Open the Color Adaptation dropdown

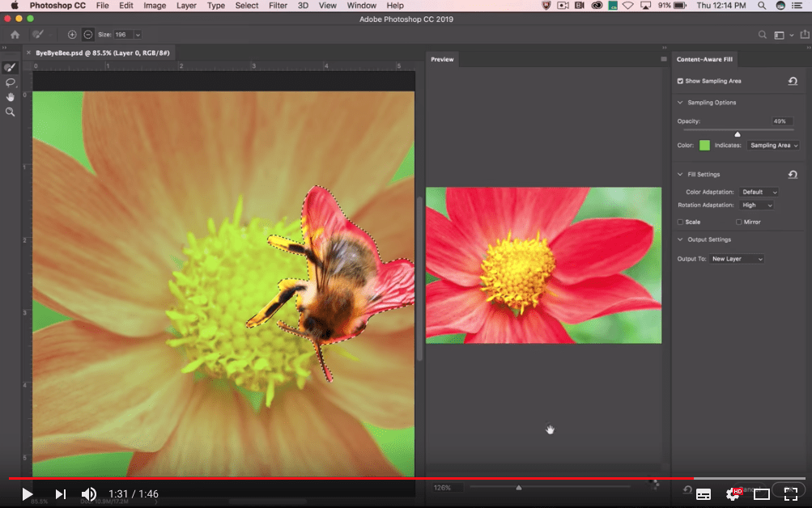(x=759, y=192)
